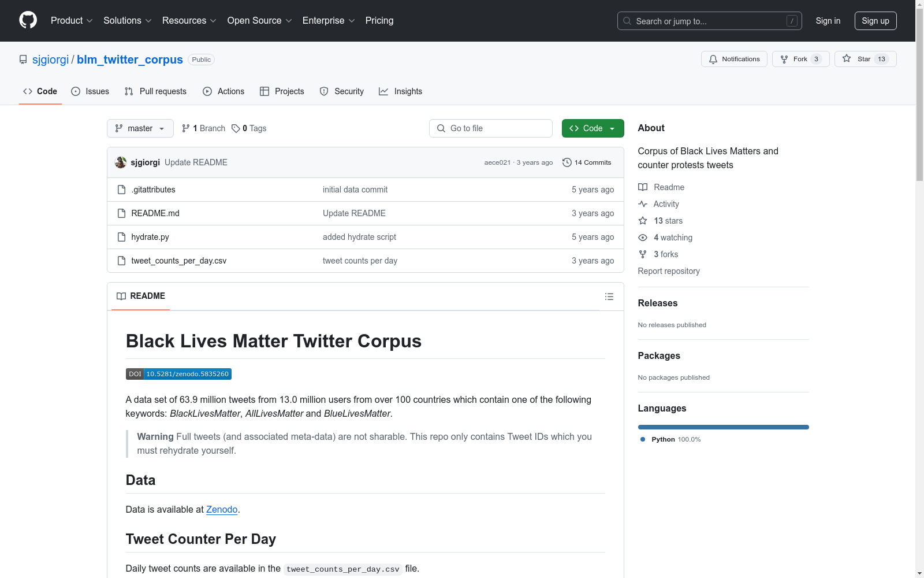
Task: Focus the Go to file field
Action: pos(491,128)
